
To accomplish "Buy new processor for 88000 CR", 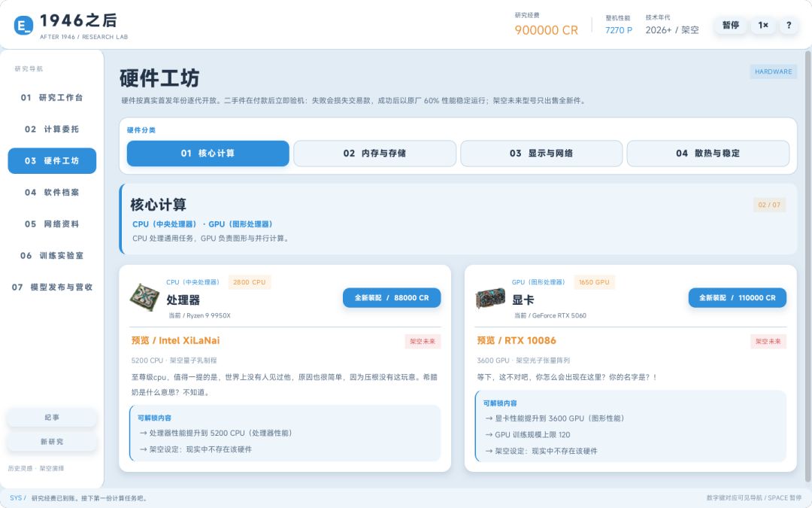I will (392, 297).
